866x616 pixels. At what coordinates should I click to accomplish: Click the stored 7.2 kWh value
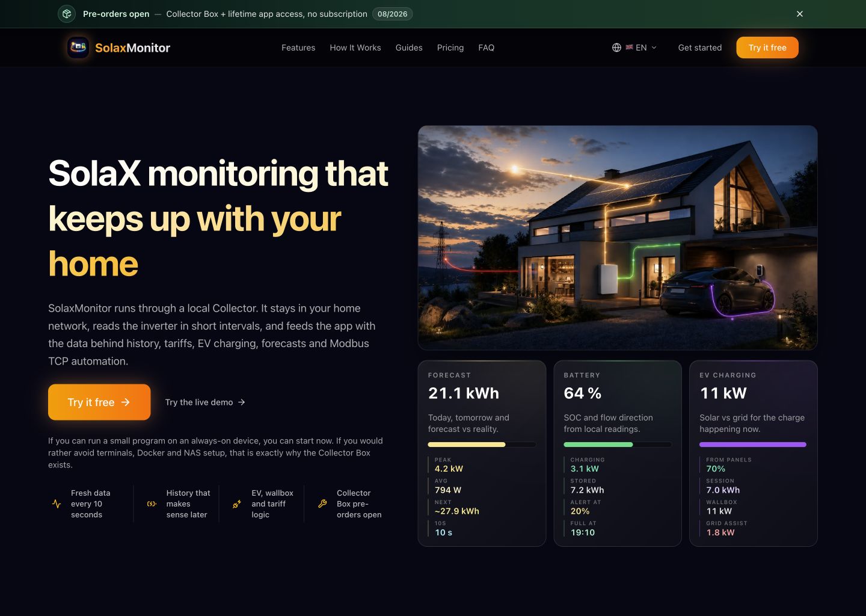point(588,490)
